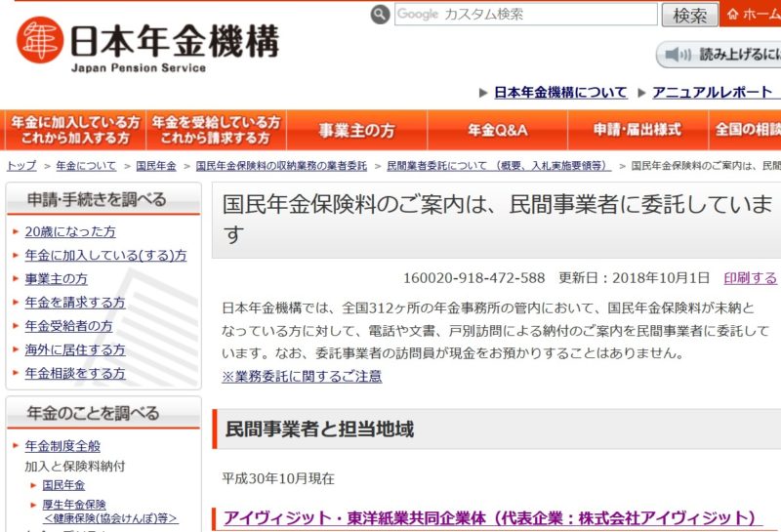Open sidebar 事業主の方 link

57,279
